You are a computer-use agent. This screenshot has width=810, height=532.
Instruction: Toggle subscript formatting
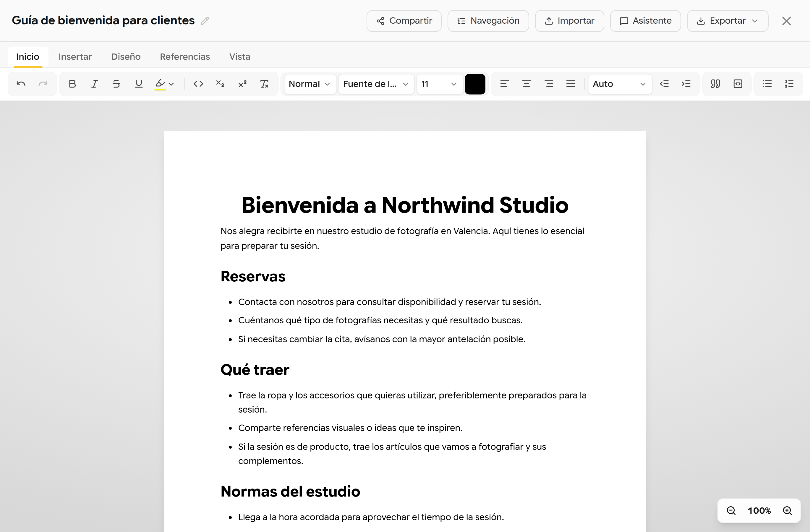pyautogui.click(x=220, y=84)
